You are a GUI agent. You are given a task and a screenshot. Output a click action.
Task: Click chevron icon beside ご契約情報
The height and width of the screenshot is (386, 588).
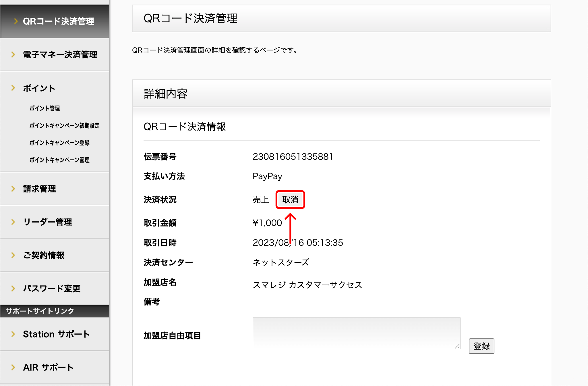pyautogui.click(x=13, y=255)
